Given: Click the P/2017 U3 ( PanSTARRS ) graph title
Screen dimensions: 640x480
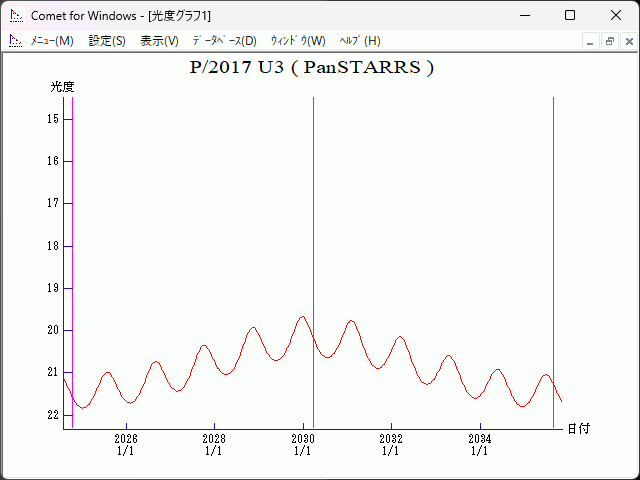Looking at the screenshot, I should coord(311,68).
